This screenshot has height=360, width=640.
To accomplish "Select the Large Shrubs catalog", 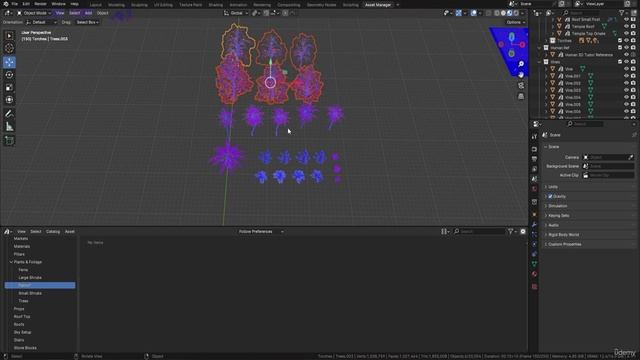I will coord(30,278).
